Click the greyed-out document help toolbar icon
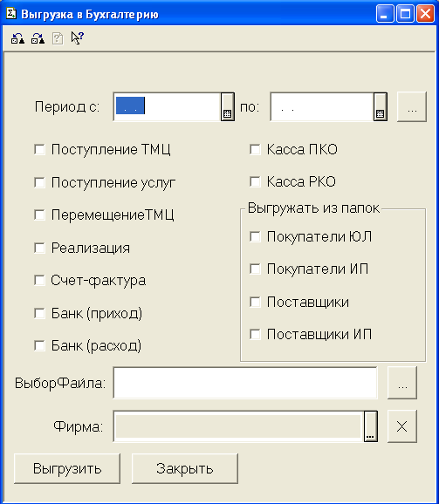Screen dimensions: 439x504 click(58, 38)
